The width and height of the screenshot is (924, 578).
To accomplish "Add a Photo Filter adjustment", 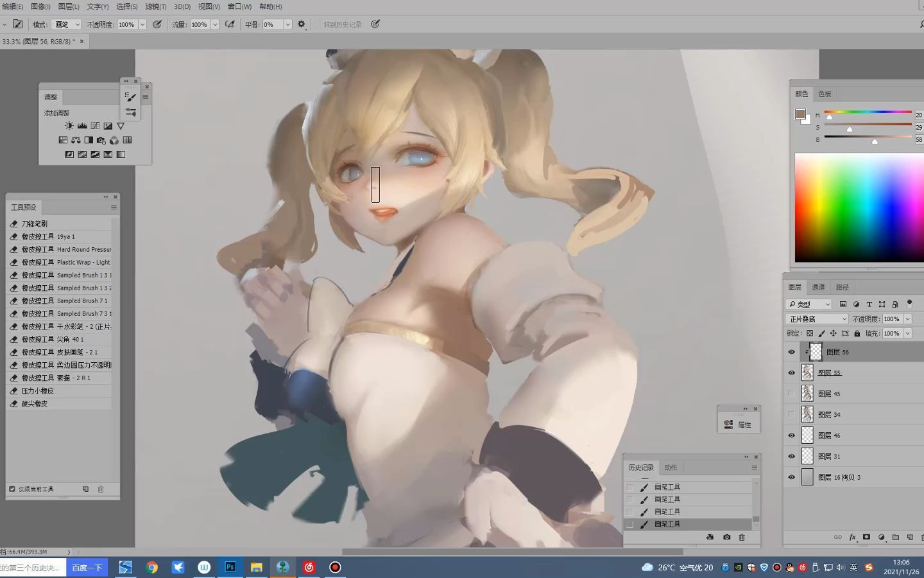I will tap(101, 140).
